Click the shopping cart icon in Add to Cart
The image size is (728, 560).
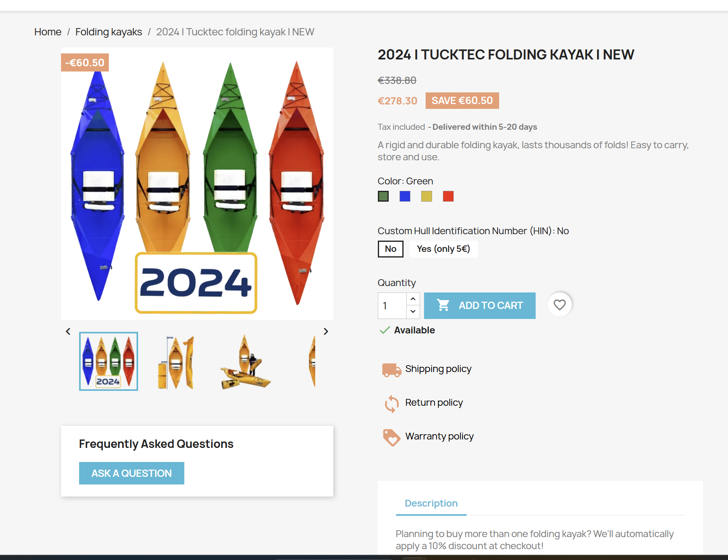[x=443, y=305]
